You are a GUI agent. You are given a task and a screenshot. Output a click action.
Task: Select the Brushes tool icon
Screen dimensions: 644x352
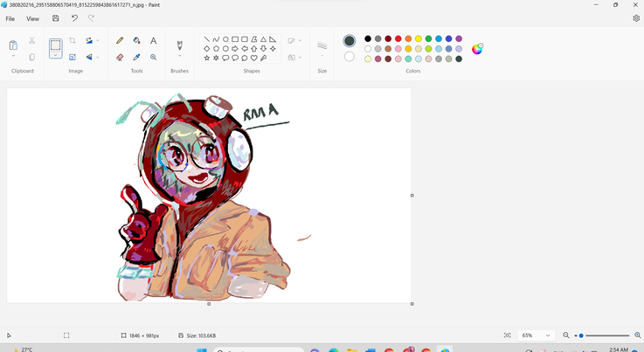[179, 45]
